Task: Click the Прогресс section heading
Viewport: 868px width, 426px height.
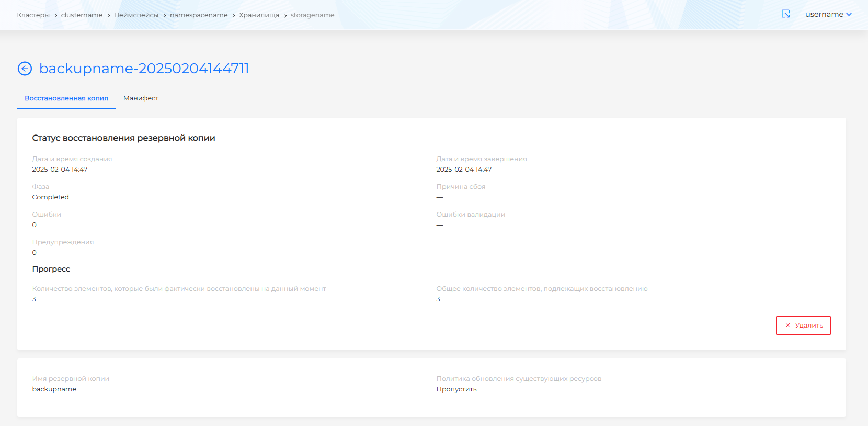Action: 51,269
